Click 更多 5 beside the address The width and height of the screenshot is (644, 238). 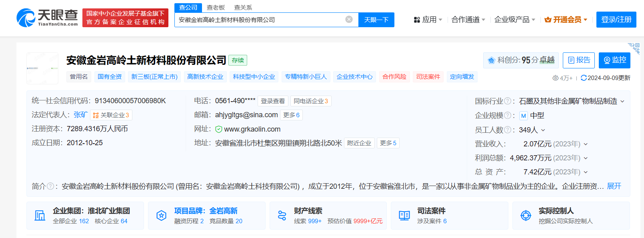click(x=388, y=143)
